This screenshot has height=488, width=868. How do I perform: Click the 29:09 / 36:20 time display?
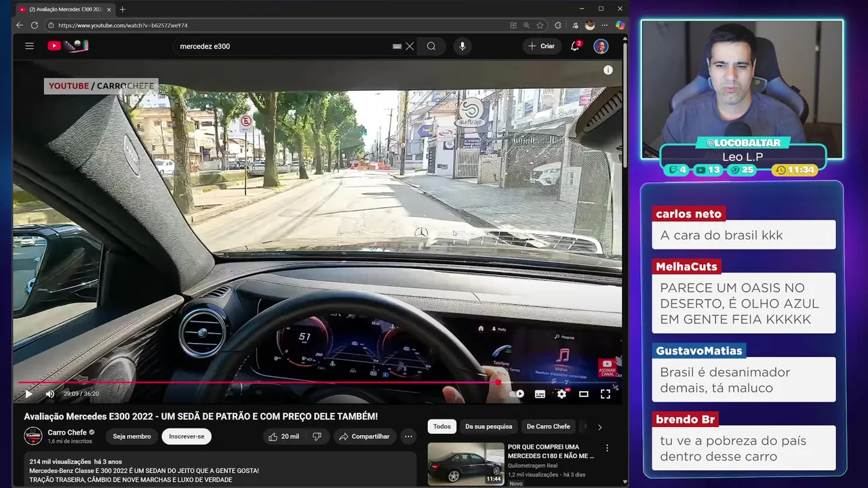(81, 394)
